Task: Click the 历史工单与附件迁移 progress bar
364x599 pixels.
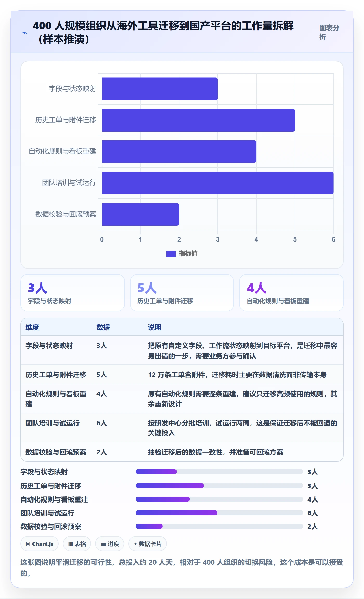Action: (x=219, y=486)
